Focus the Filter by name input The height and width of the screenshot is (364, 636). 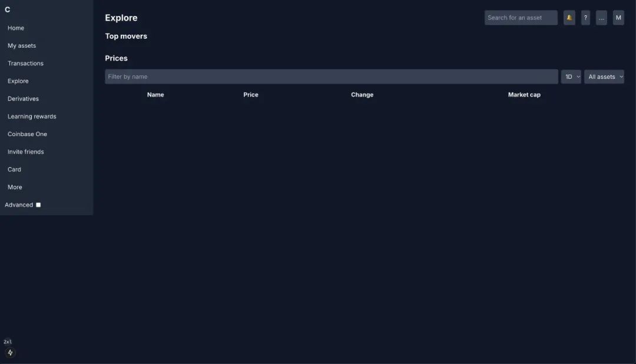[x=331, y=77]
